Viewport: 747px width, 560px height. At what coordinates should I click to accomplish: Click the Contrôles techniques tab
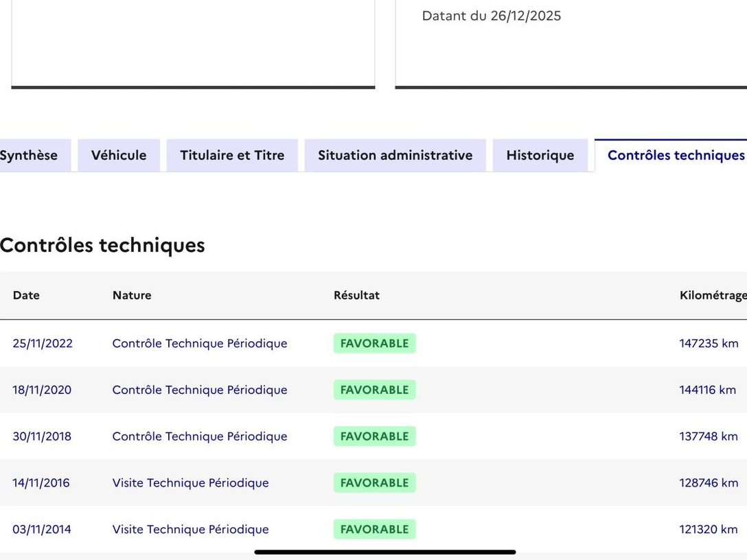coord(675,155)
